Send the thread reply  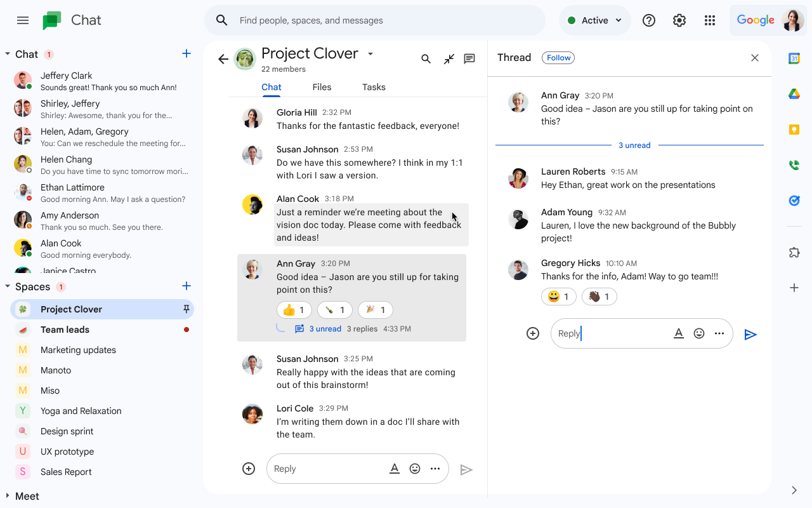click(x=750, y=335)
